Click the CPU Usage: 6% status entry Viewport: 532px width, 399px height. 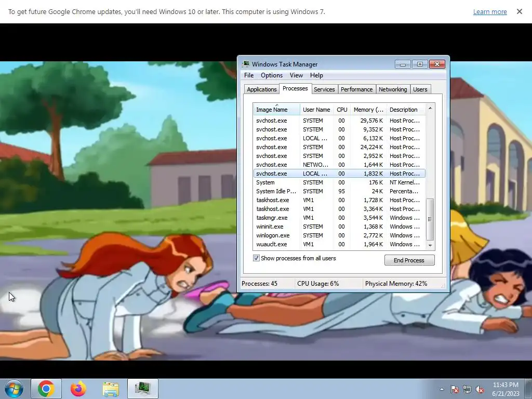coord(318,284)
